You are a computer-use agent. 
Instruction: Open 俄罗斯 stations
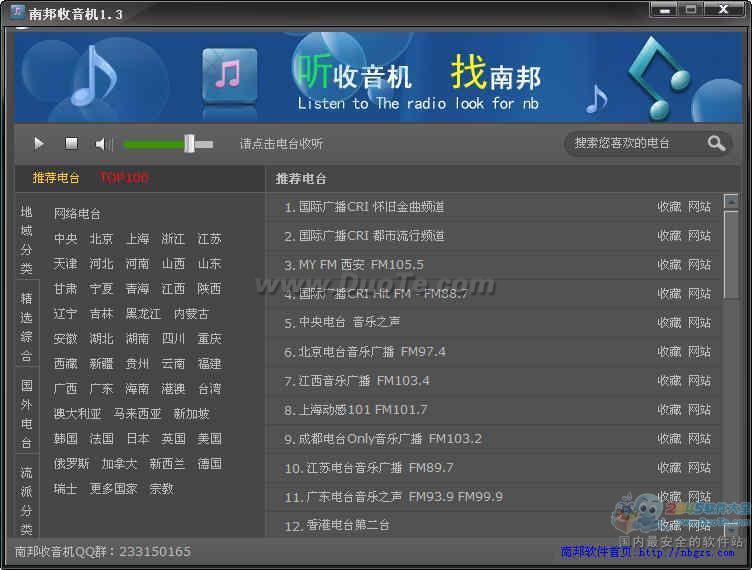71,463
